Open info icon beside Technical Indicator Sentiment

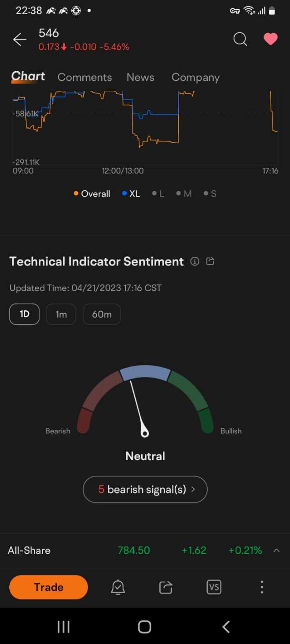click(x=195, y=262)
